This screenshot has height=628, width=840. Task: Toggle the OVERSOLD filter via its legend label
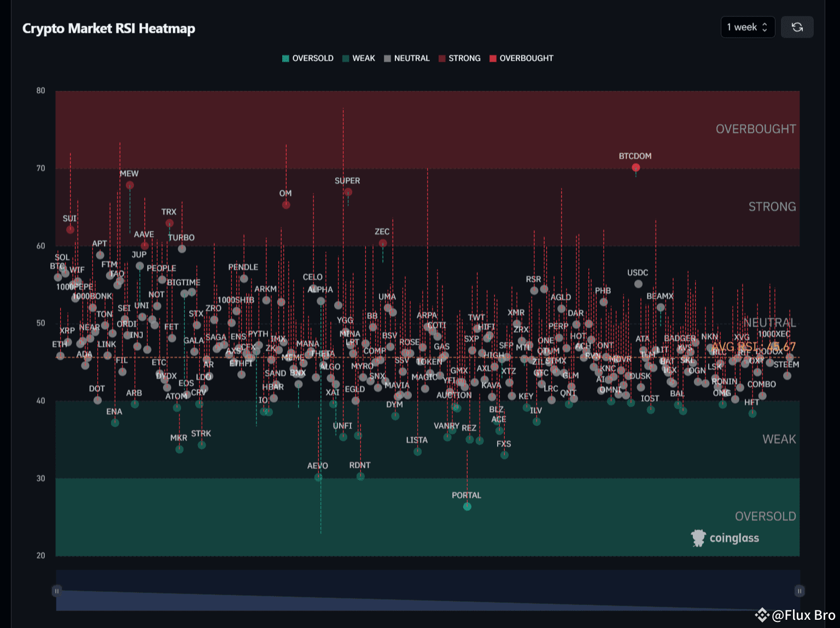pos(312,58)
